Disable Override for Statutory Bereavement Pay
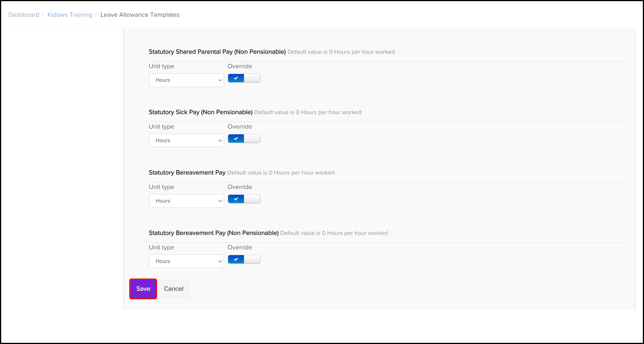Image resolution: width=644 pixels, height=344 pixels. point(244,199)
